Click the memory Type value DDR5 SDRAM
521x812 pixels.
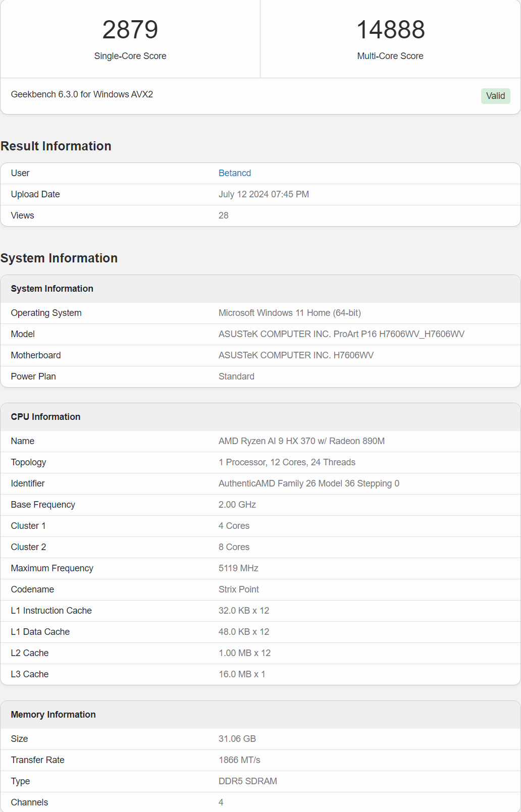[x=248, y=781]
